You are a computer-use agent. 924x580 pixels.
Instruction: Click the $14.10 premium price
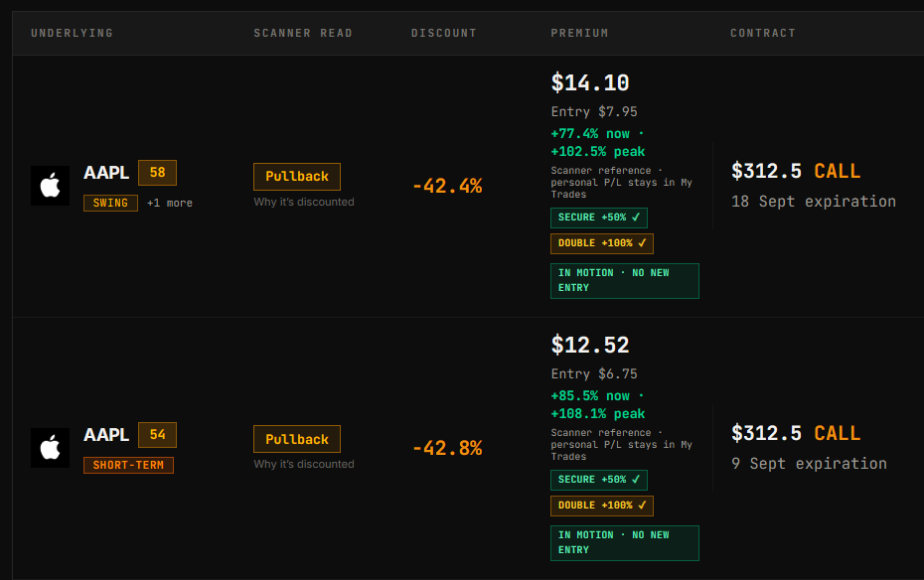click(590, 83)
